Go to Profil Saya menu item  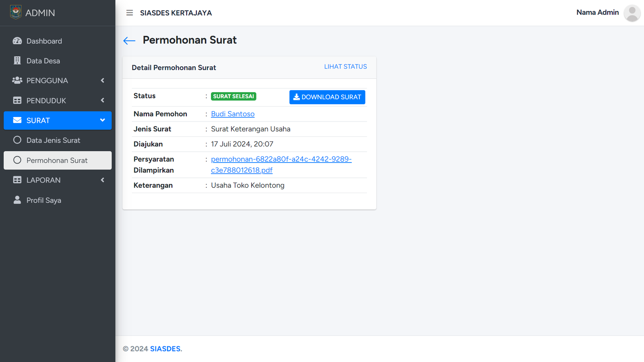(x=44, y=200)
